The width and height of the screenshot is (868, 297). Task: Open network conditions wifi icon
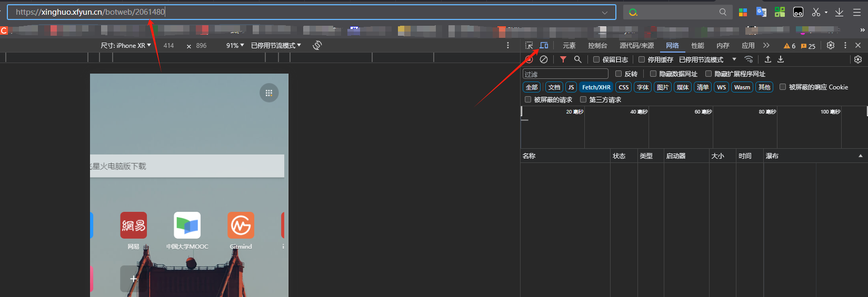(749, 59)
